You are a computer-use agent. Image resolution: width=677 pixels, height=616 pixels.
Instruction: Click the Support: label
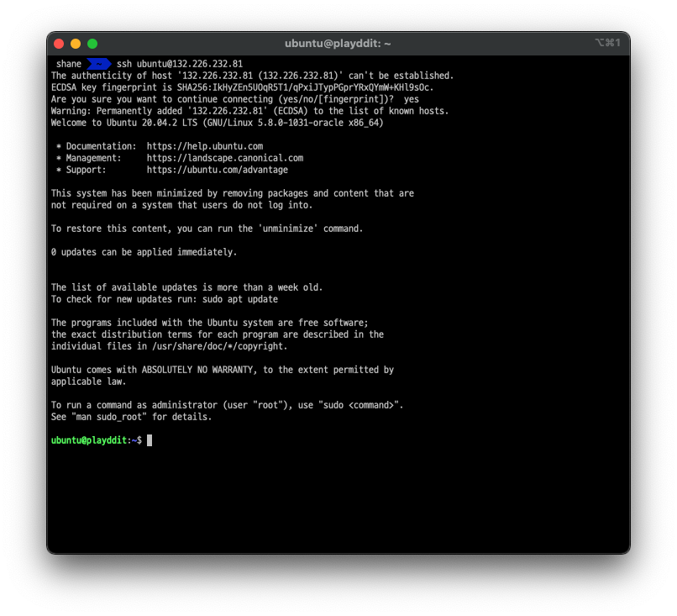(86, 170)
